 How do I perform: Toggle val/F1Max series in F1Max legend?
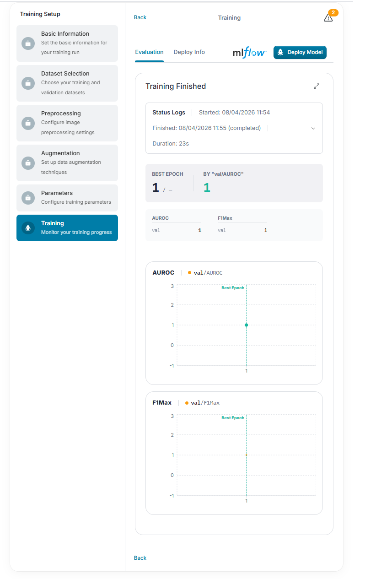pos(202,403)
